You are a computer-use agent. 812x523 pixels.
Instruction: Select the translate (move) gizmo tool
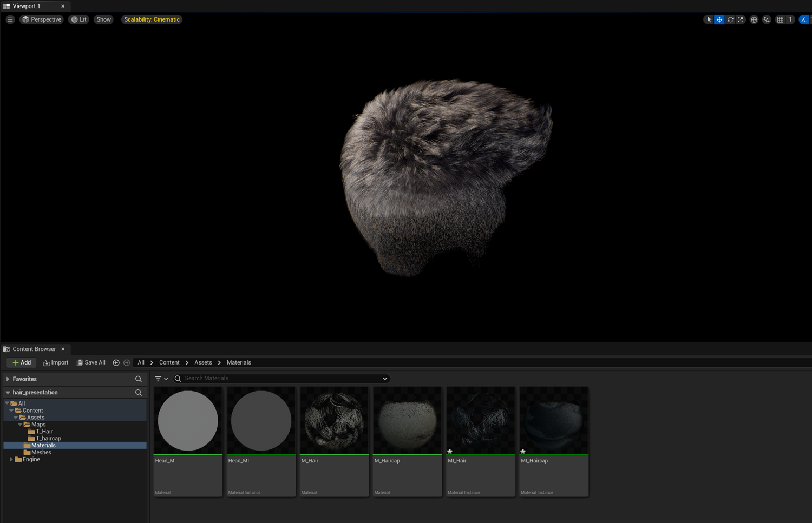point(719,19)
